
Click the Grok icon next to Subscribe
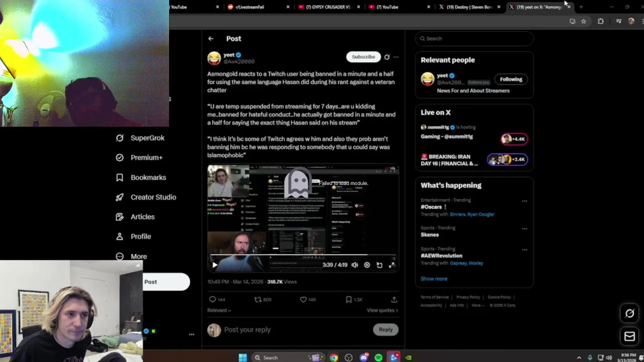point(387,57)
